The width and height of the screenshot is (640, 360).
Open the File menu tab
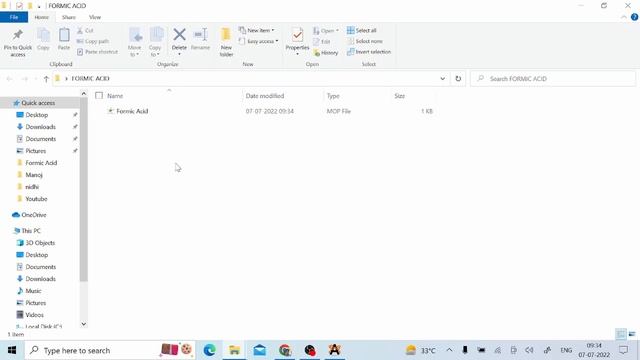[14, 17]
